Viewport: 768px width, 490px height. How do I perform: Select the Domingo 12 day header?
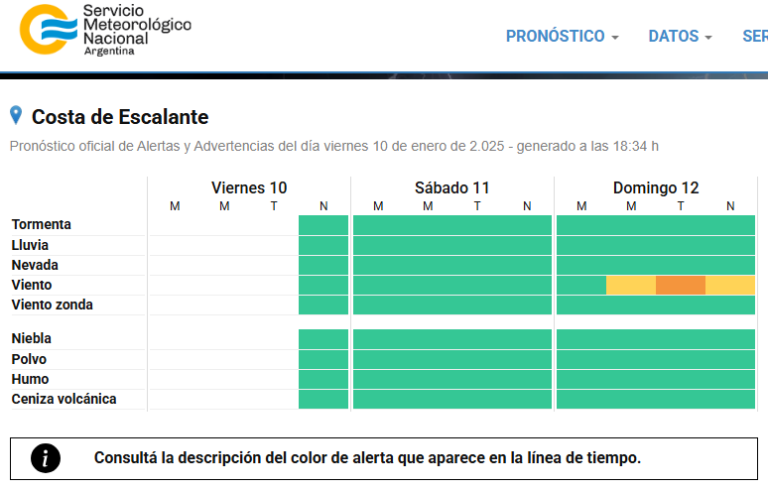click(656, 188)
